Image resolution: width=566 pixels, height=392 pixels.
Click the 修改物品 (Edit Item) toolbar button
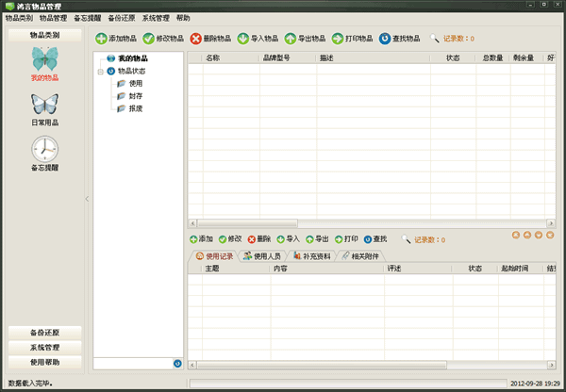click(x=162, y=39)
